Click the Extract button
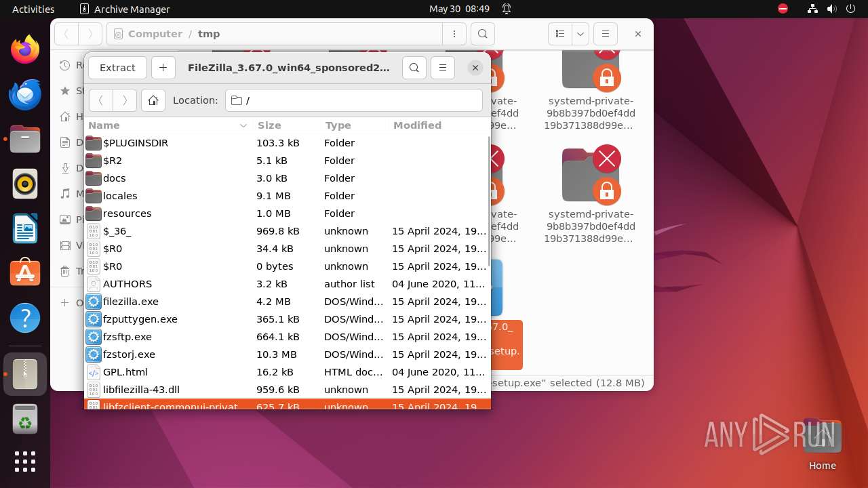Image resolution: width=868 pixels, height=488 pixels. click(117, 68)
